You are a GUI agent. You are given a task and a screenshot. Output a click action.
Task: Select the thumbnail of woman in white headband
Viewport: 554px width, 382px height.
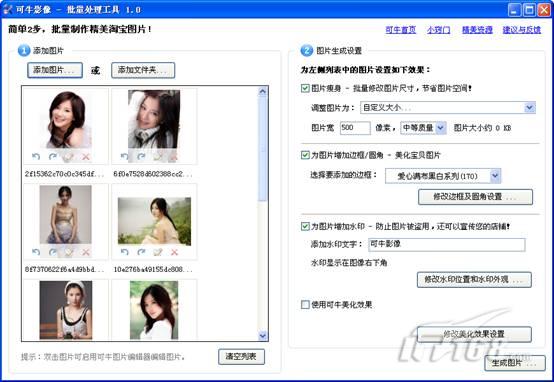[66, 310]
